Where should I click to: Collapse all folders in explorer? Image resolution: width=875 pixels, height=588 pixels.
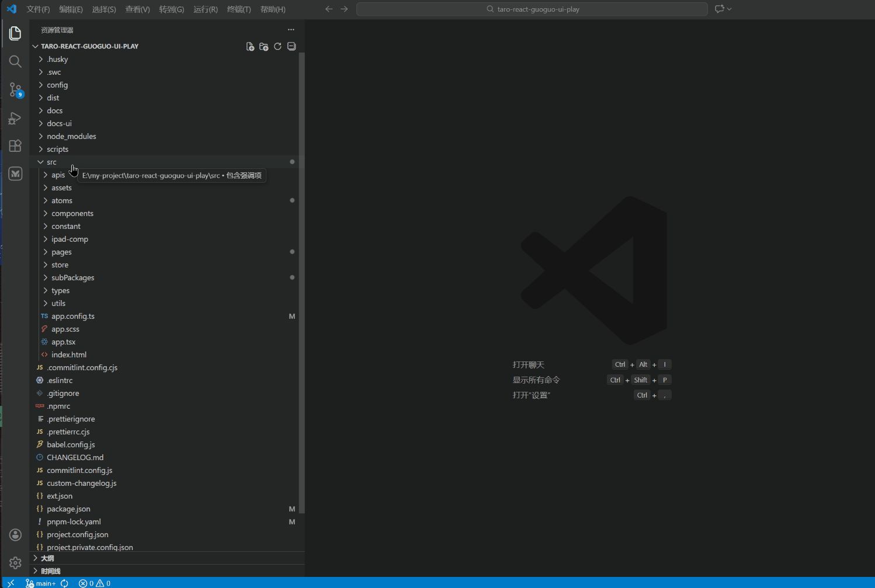coord(291,47)
